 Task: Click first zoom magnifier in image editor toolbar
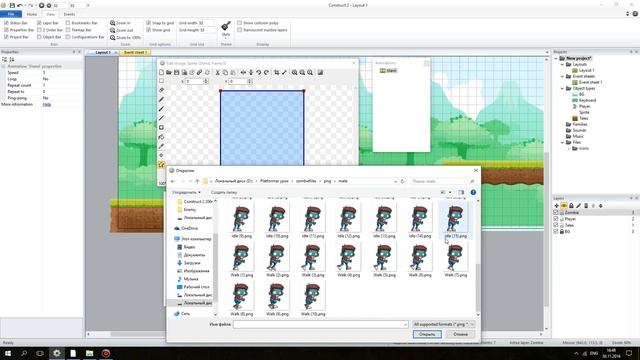pos(294,72)
